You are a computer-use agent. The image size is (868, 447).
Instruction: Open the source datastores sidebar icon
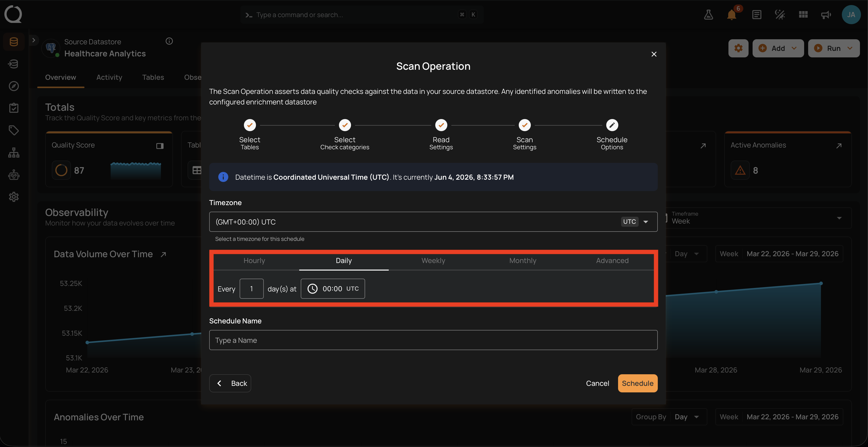coord(14,42)
